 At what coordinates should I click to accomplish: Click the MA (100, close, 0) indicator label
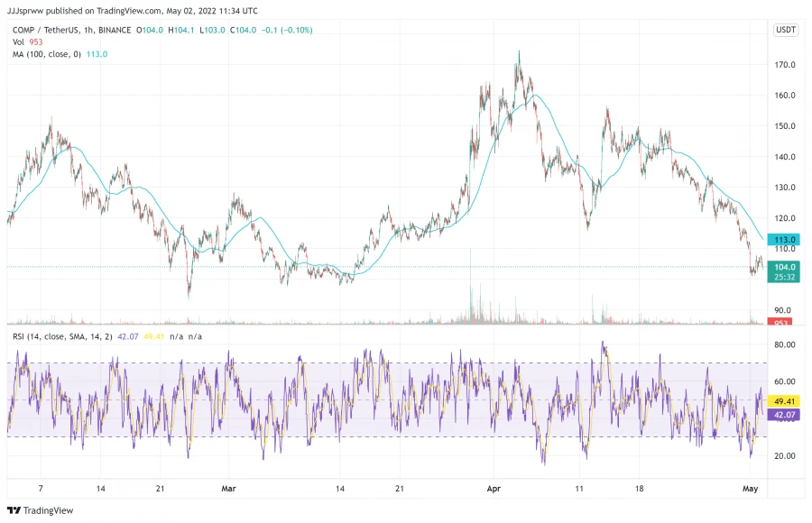tap(47, 54)
